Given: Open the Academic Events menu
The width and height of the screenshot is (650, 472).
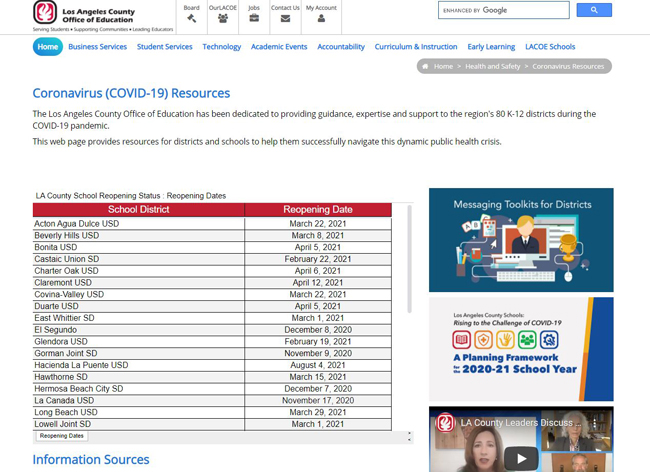Looking at the screenshot, I should tap(279, 47).
